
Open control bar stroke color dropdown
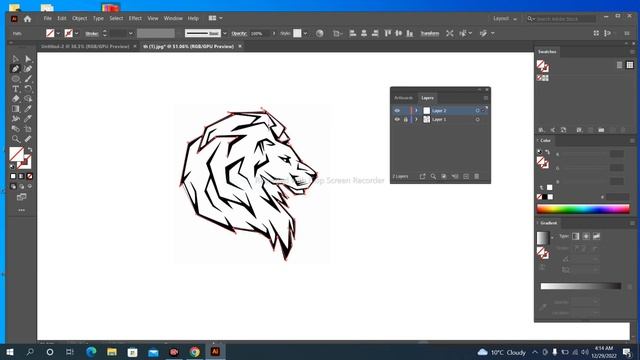tap(76, 33)
